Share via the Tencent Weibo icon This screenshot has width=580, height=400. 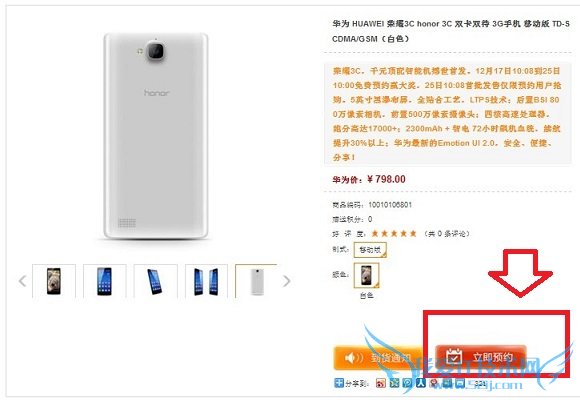(407, 383)
